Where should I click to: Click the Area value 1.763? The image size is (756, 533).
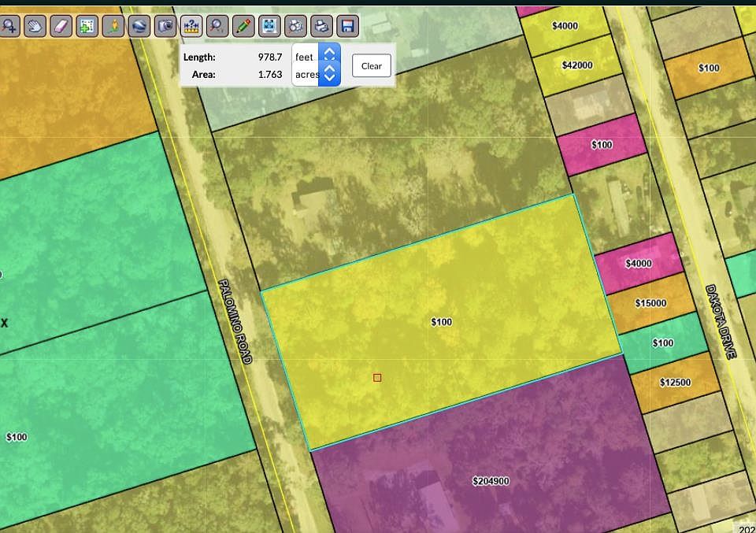(x=270, y=74)
